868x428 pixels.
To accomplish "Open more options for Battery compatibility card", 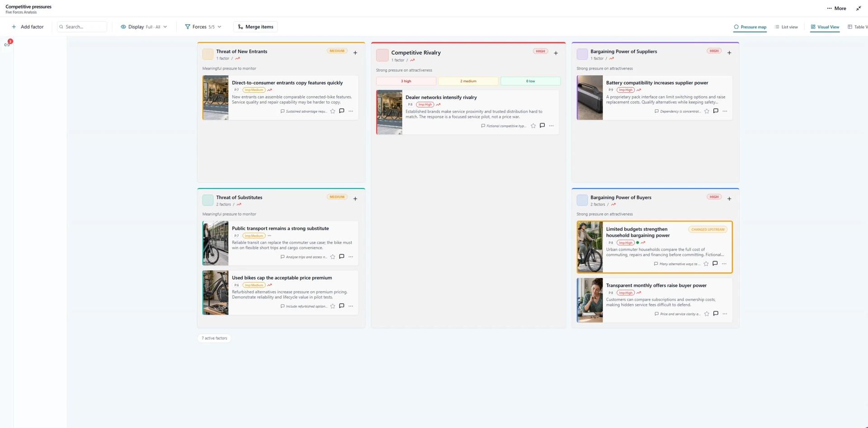I will (x=725, y=111).
